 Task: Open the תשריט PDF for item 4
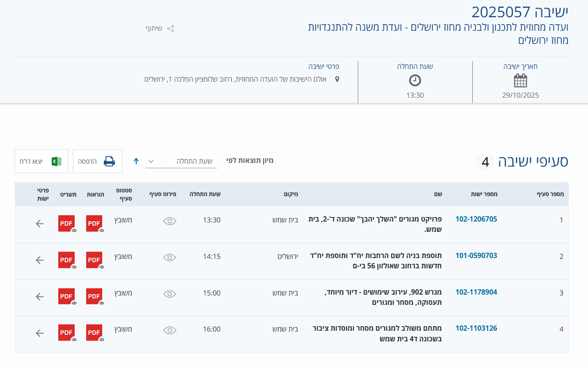pyautogui.click(x=66, y=333)
